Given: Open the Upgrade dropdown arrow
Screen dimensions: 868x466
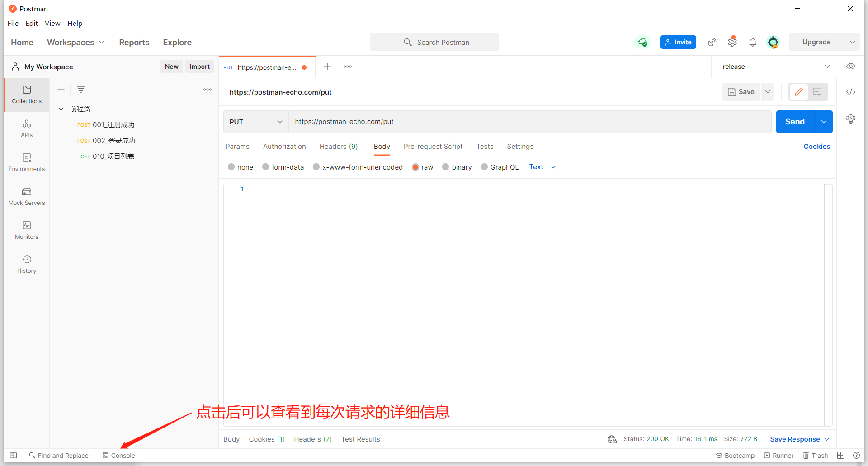Looking at the screenshot, I should coord(852,42).
